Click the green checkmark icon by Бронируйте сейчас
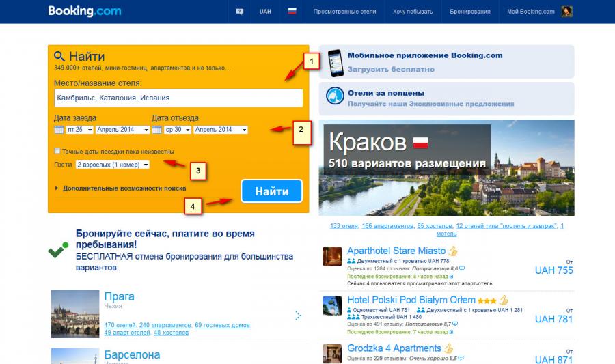Image resolution: width=615 pixels, height=364 pixels. [x=58, y=250]
